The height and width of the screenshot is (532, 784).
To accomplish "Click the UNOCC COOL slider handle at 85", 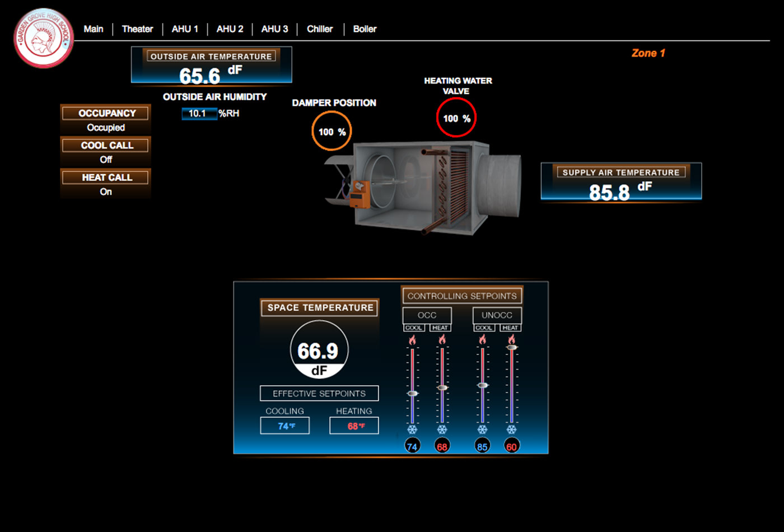I will [483, 385].
